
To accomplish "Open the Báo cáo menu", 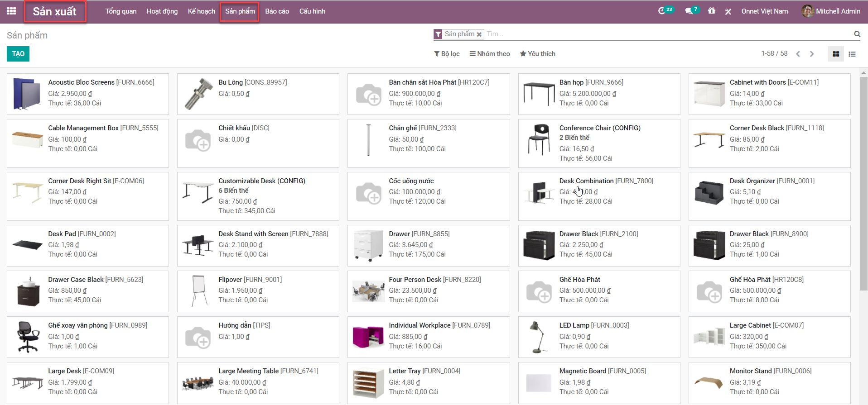I will [x=277, y=11].
